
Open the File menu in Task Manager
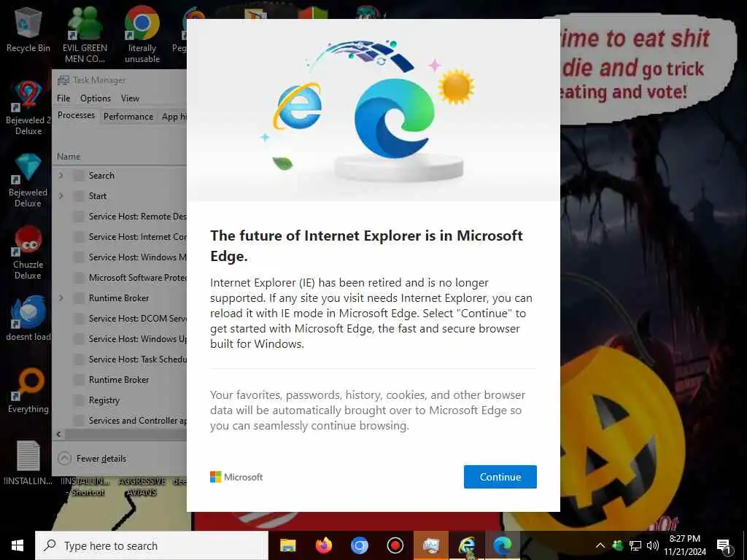click(63, 98)
